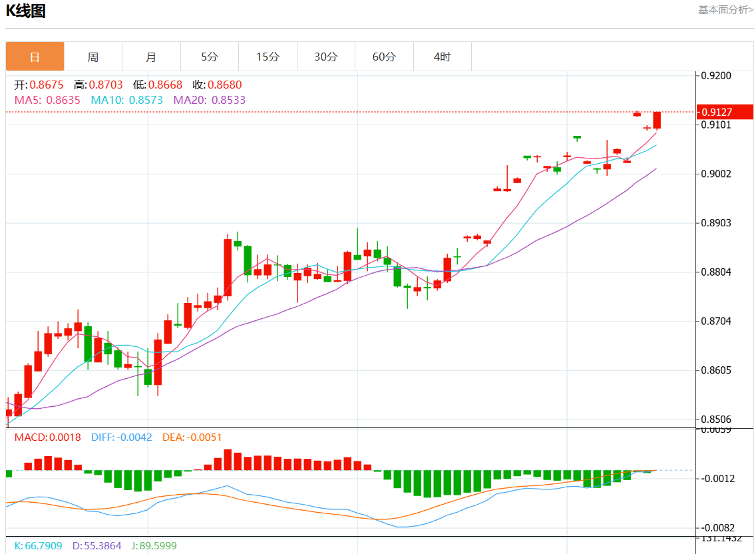Click the 0.8903 price axis label
The height and width of the screenshot is (554, 756).
click(x=716, y=223)
